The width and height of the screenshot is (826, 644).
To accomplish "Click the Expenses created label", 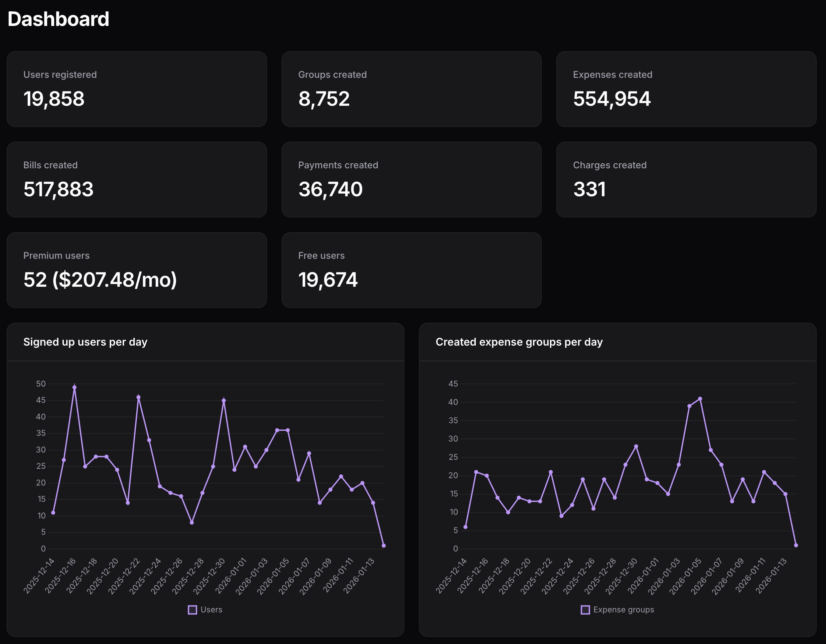I will [613, 75].
